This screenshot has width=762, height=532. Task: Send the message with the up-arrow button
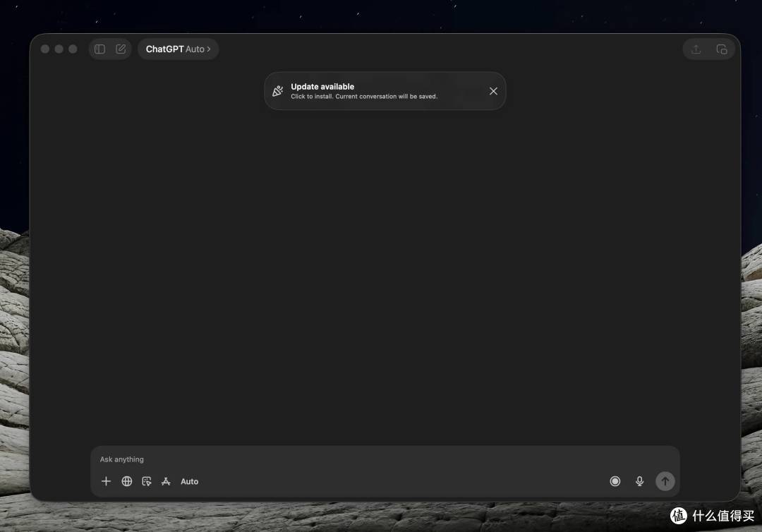coord(665,481)
